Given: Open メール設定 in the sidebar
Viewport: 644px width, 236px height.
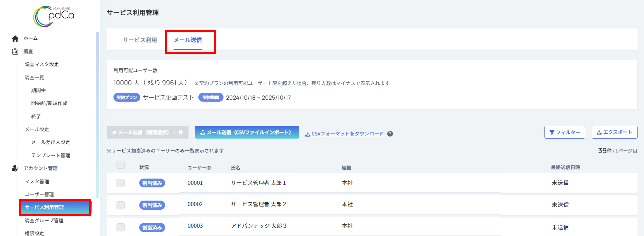Looking at the screenshot, I should point(37,129).
